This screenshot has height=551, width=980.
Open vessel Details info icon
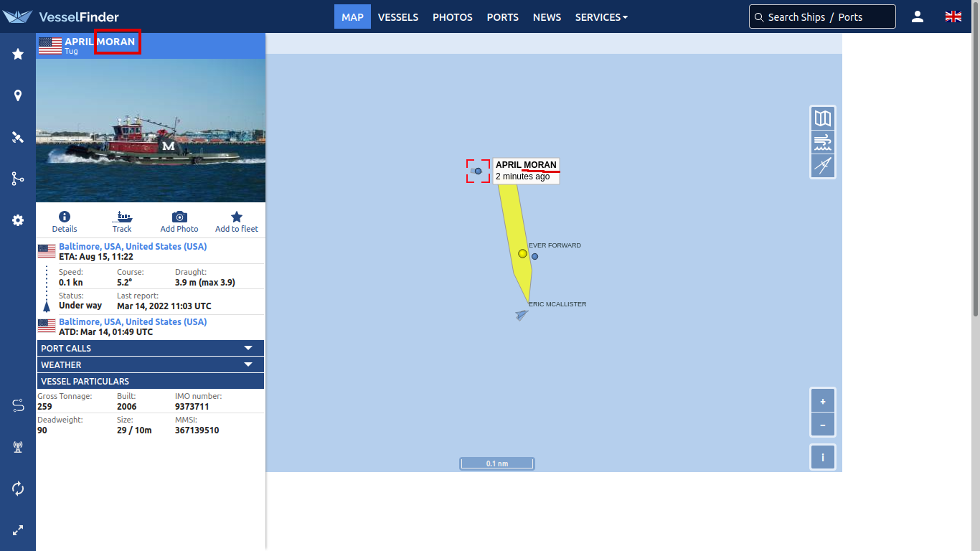click(x=65, y=222)
